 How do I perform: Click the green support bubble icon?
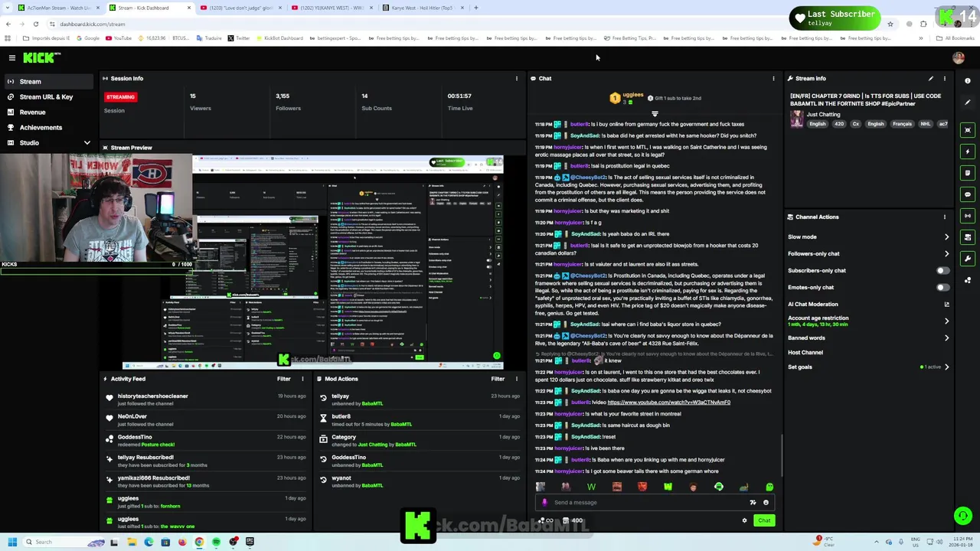point(963,517)
